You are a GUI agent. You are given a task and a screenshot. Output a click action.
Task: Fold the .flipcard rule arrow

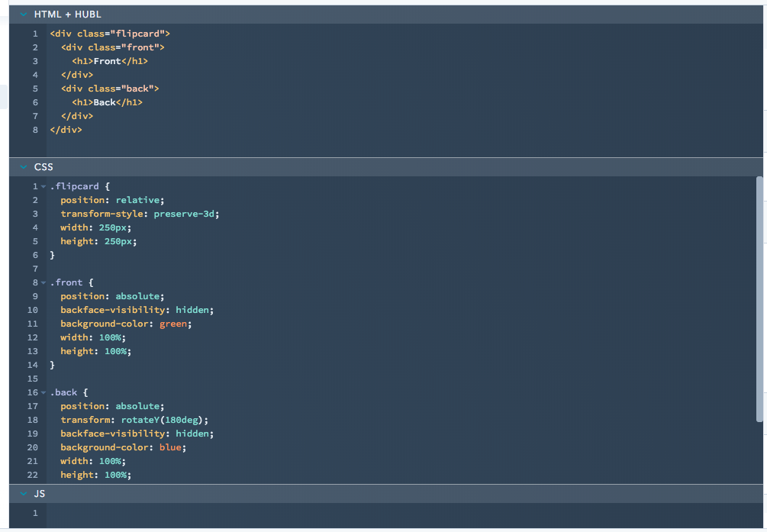tap(44, 187)
